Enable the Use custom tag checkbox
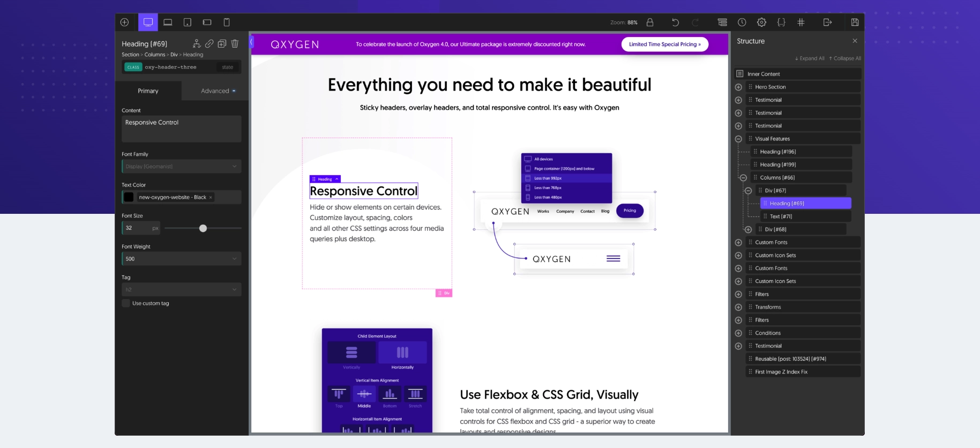This screenshot has height=448, width=980. [x=126, y=303]
